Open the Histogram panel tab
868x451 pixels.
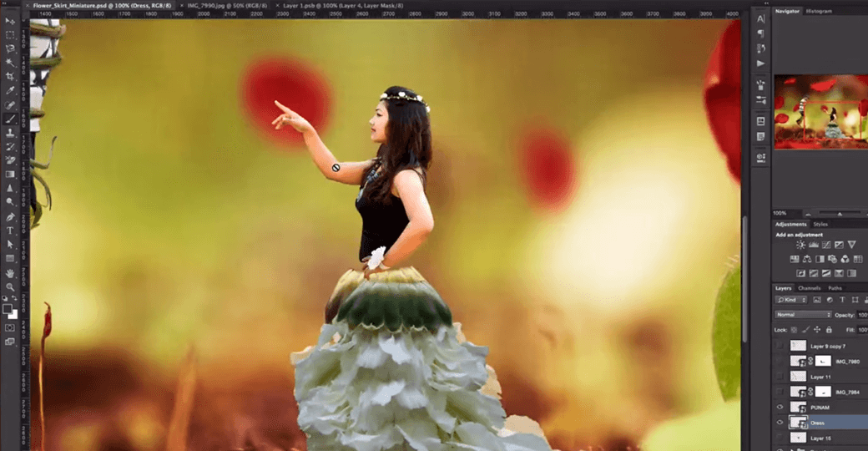pos(819,11)
